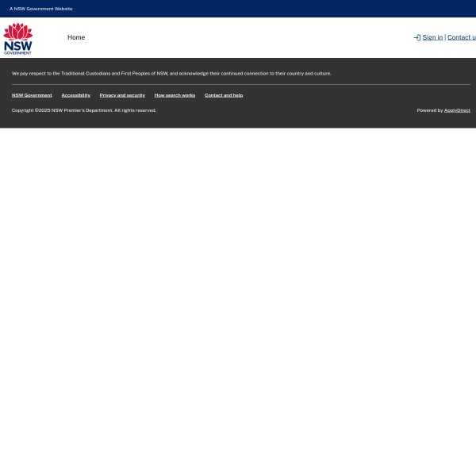Click blank header area right of Home

tap(238, 37)
